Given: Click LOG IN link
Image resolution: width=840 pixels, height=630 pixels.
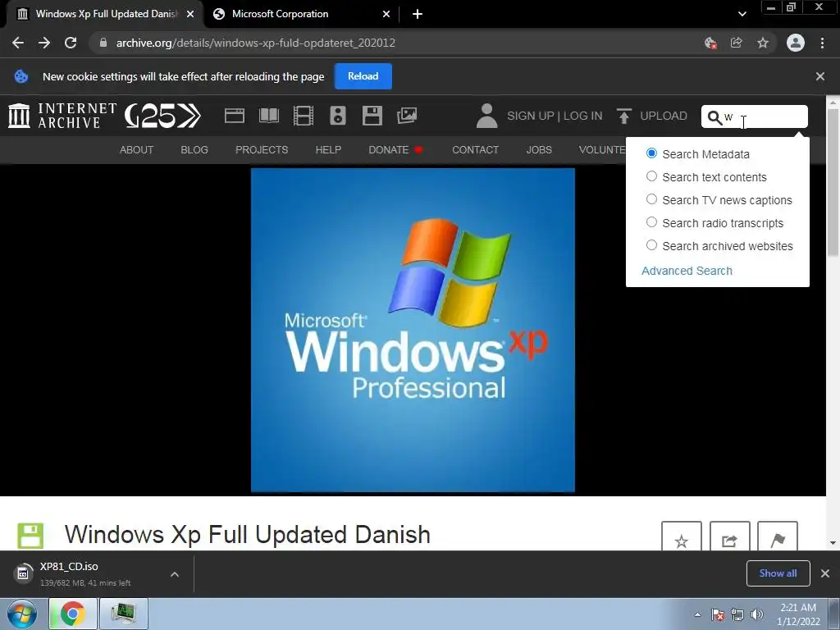Looking at the screenshot, I should pos(583,116).
